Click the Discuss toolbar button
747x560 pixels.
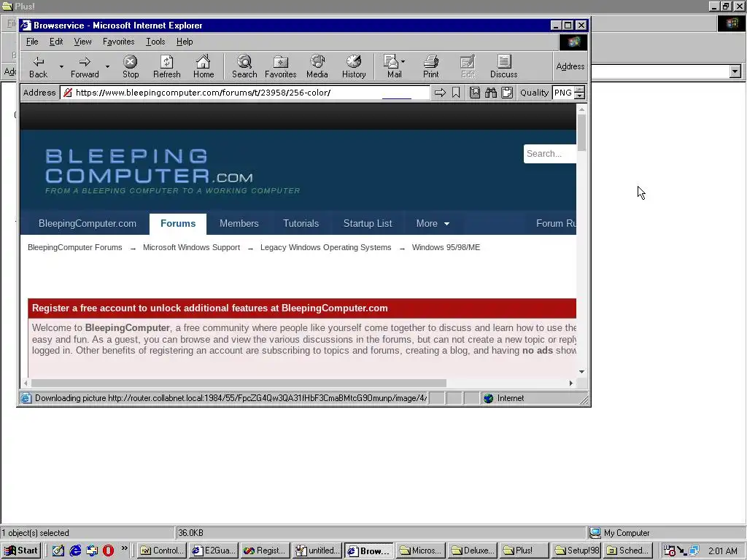tap(503, 66)
